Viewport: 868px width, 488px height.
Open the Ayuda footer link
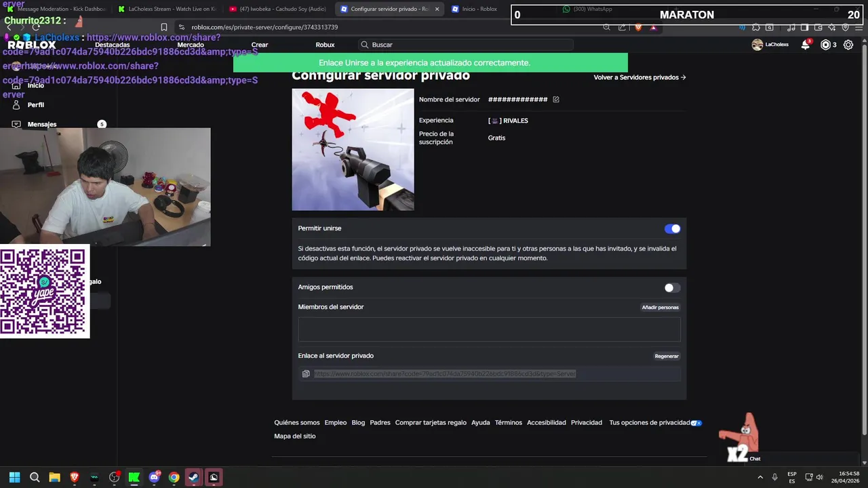tap(480, 423)
